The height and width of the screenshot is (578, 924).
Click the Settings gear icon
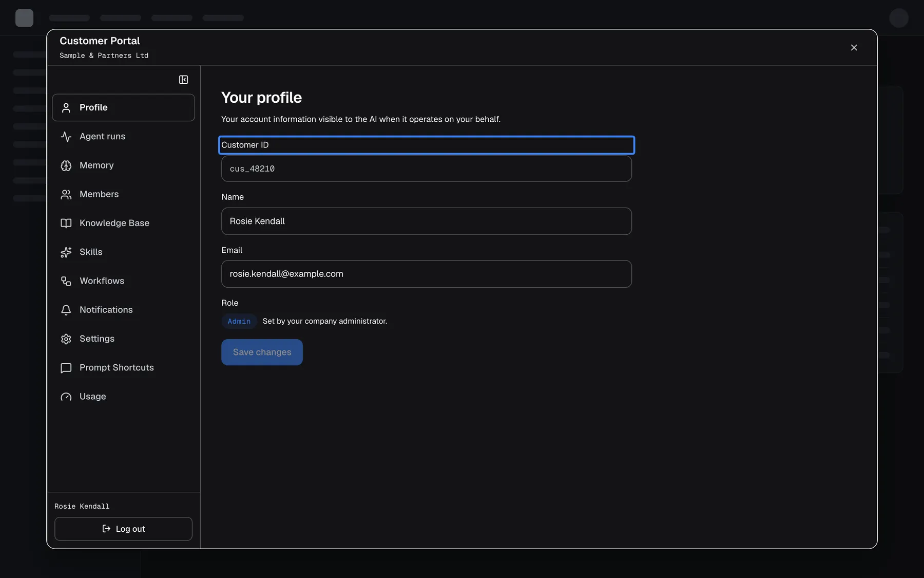[66, 339]
